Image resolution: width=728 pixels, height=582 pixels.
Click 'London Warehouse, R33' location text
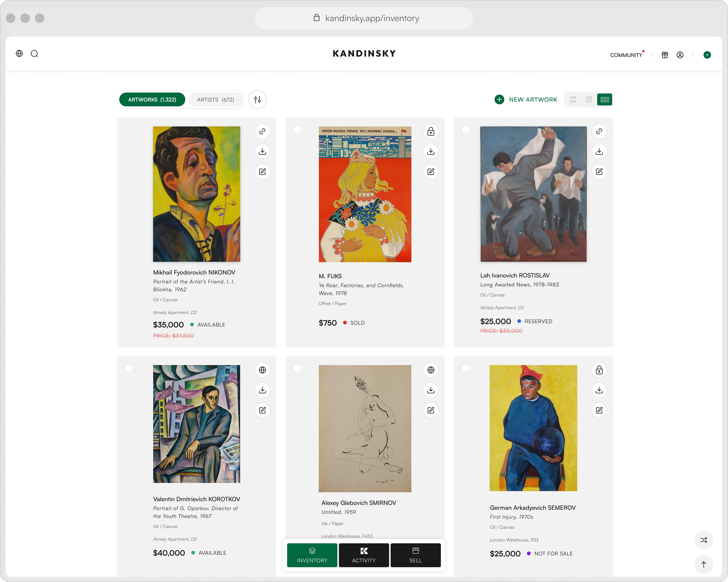point(514,540)
